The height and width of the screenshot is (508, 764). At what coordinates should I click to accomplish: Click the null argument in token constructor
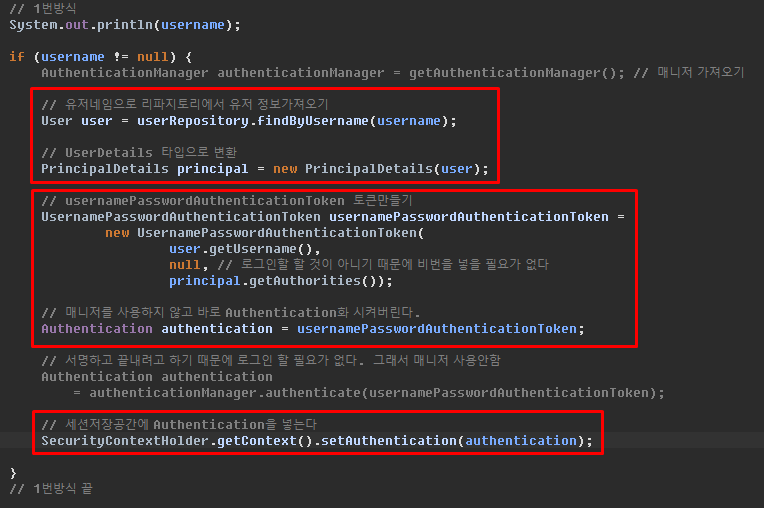coord(185,265)
